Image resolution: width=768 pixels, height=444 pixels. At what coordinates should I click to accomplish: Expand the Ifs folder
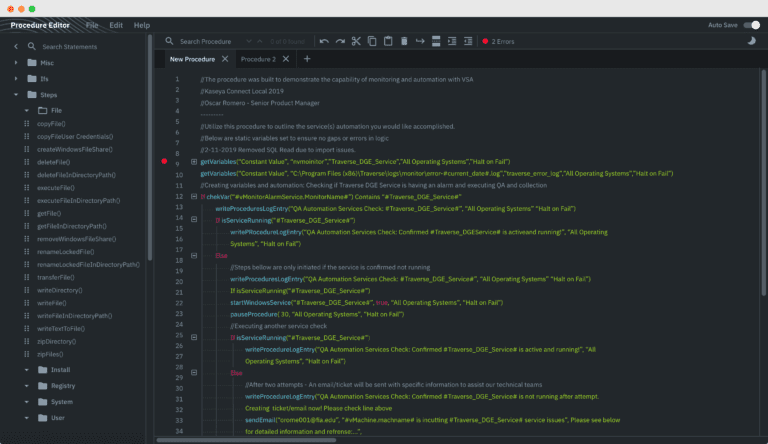pos(16,78)
